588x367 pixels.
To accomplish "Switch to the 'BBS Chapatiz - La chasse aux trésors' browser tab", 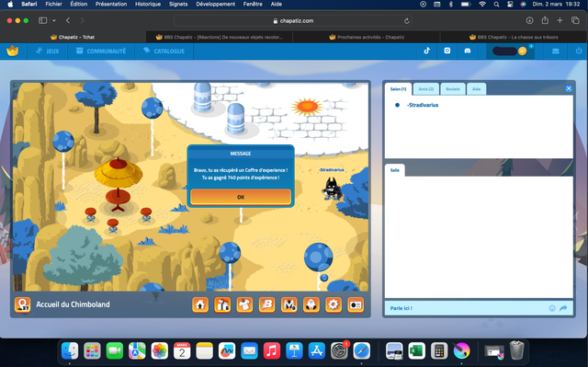I will tap(514, 37).
